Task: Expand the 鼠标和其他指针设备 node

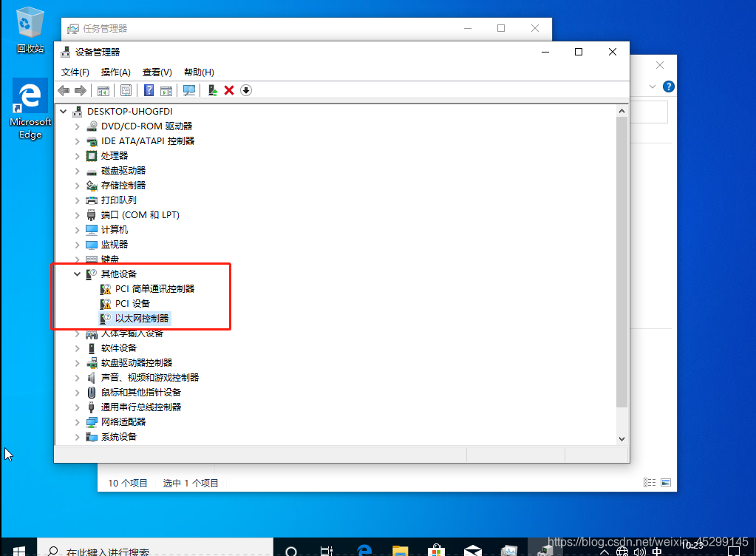Action: [77, 393]
